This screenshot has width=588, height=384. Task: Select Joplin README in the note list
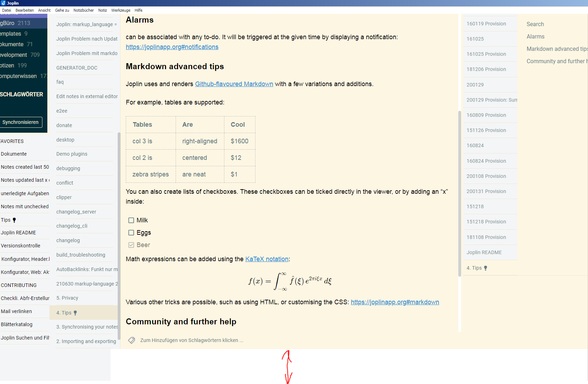coord(484,252)
